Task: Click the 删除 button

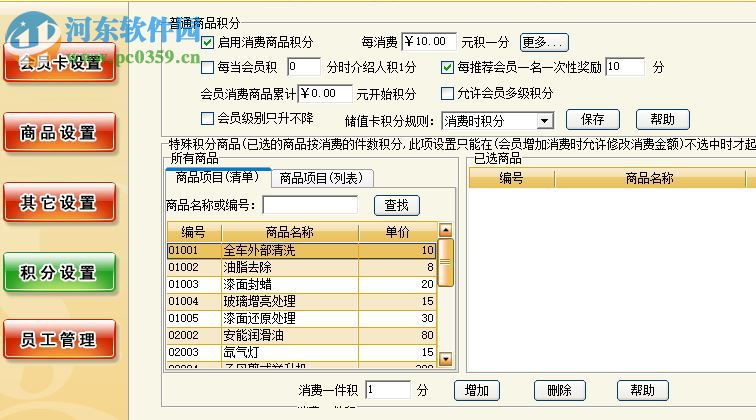Action: click(560, 390)
